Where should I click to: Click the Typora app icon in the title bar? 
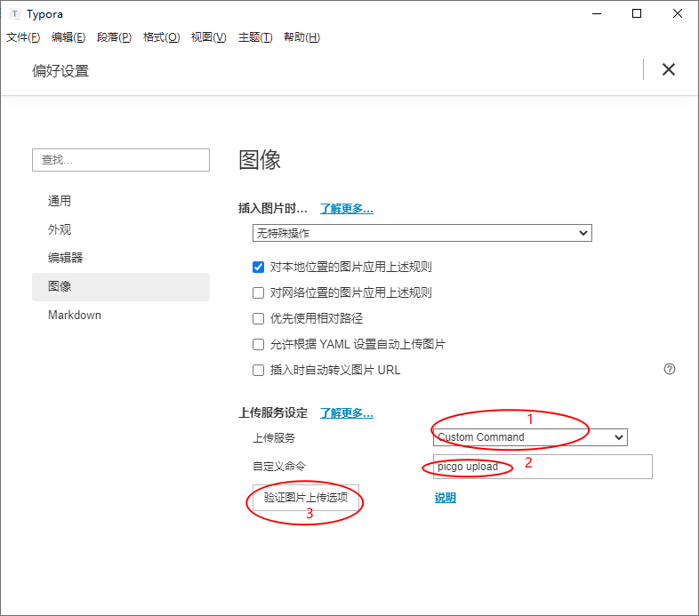pos(15,14)
